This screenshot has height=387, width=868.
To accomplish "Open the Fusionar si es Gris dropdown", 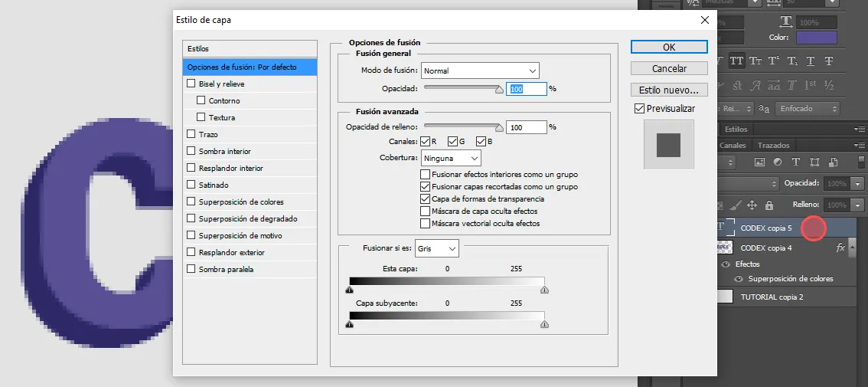I will click(437, 249).
